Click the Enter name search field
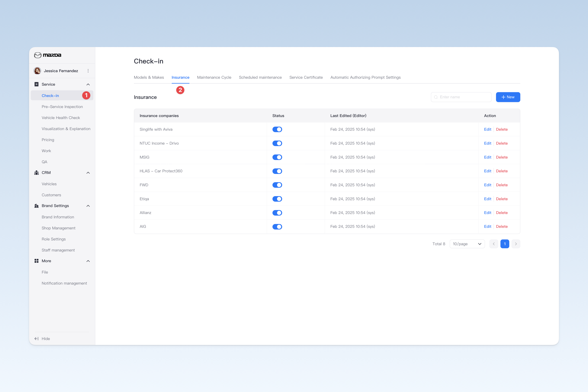 tap(461, 97)
